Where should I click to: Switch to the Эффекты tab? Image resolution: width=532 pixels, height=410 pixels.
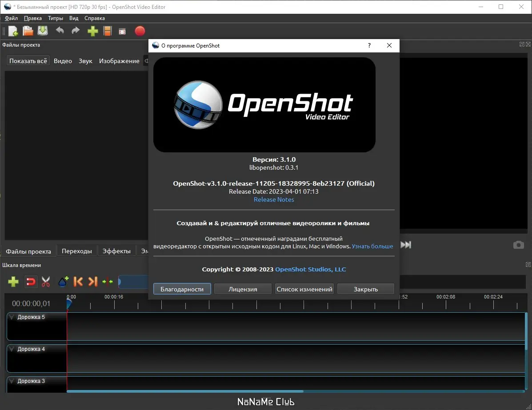(x=116, y=251)
